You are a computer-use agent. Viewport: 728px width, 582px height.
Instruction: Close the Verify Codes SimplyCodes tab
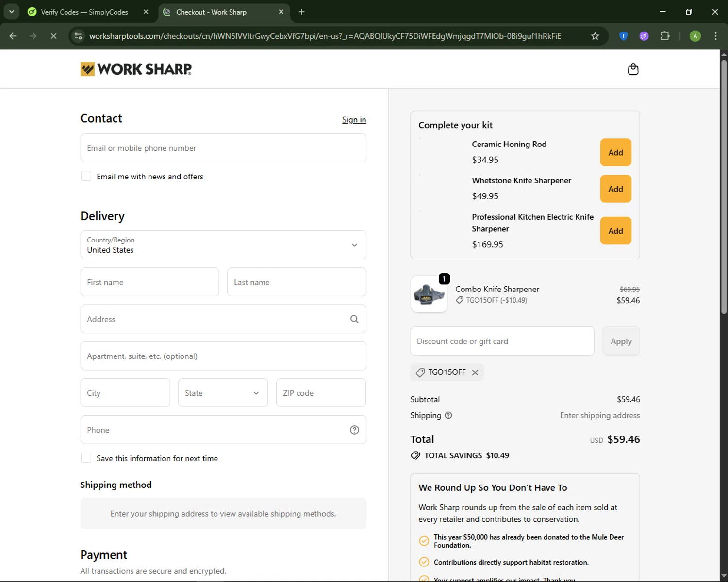(x=146, y=12)
